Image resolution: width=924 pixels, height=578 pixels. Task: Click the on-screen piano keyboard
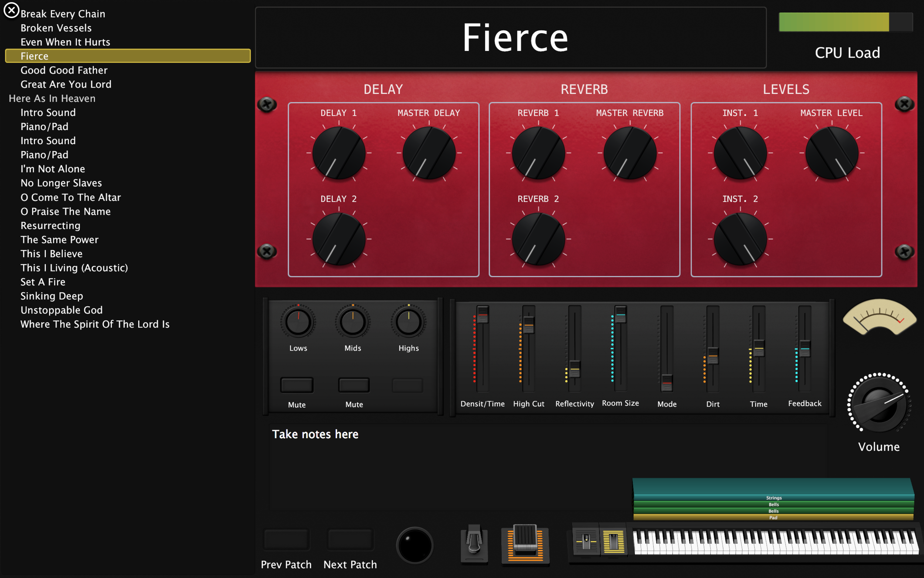(775, 542)
